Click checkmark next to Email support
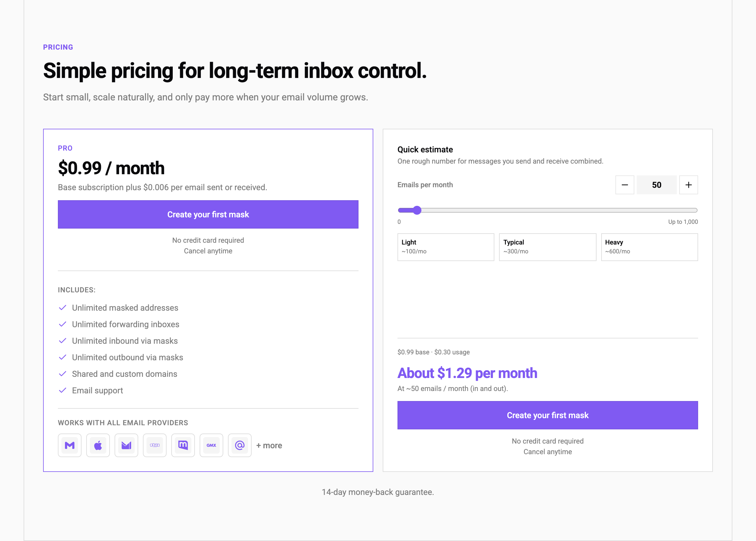Screen dimensions: 756x541 [x=63, y=390]
